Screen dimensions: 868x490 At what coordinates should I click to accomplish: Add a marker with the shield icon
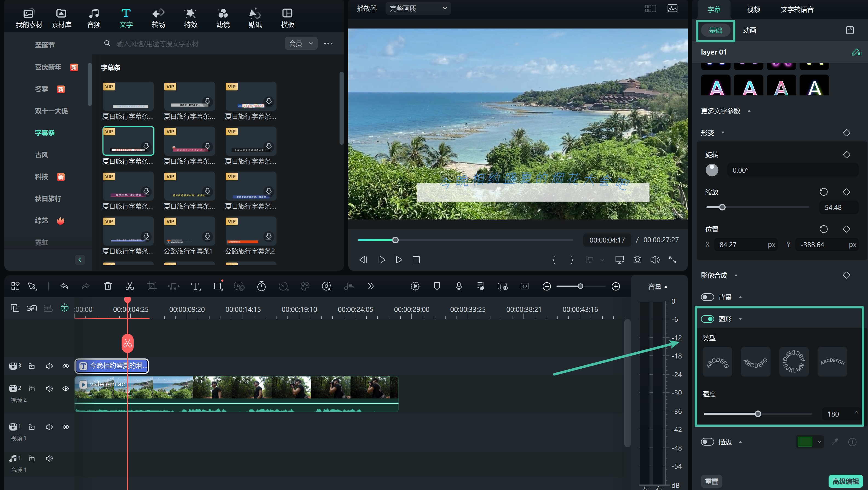click(437, 286)
